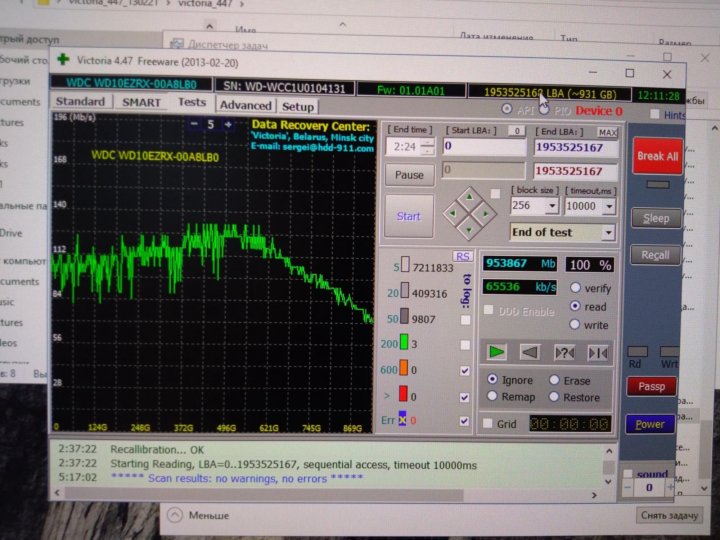
Task: Click the red Break All button
Action: (x=657, y=157)
